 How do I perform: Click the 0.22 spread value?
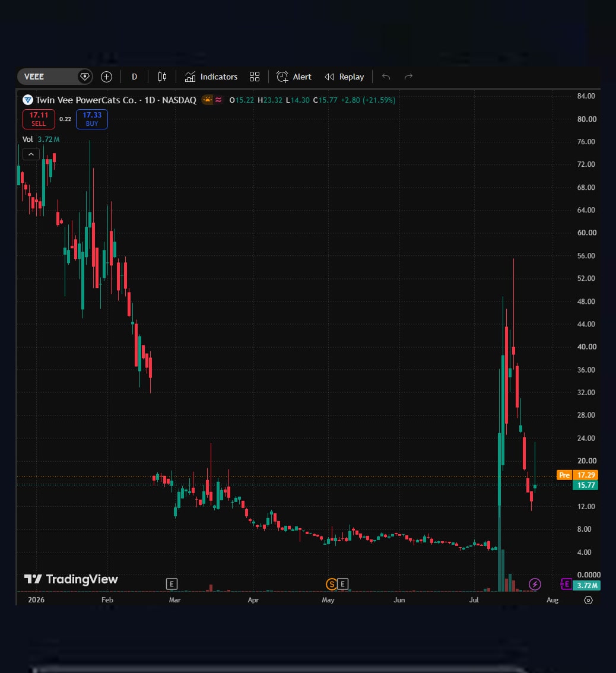[65, 119]
